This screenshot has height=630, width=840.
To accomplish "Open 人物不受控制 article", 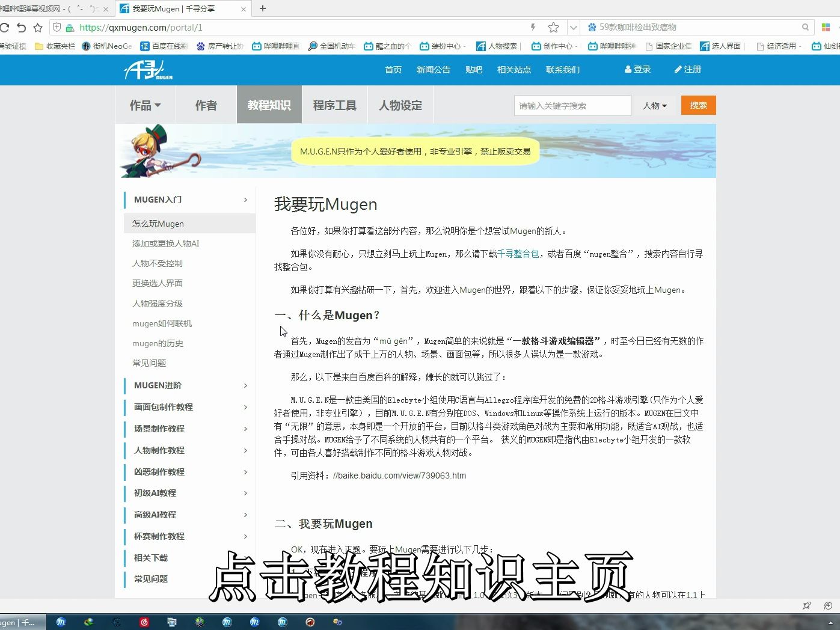I will (x=158, y=263).
